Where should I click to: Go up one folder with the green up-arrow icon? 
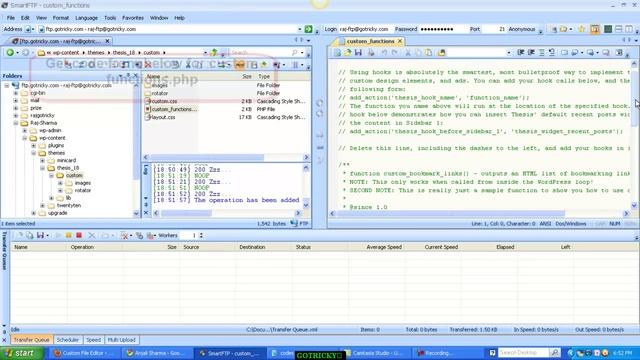(214, 52)
